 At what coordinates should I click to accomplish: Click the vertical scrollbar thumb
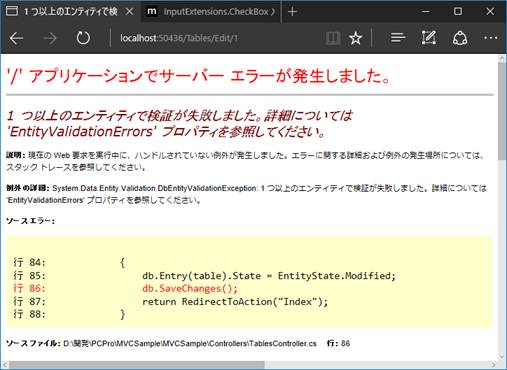pos(502,111)
